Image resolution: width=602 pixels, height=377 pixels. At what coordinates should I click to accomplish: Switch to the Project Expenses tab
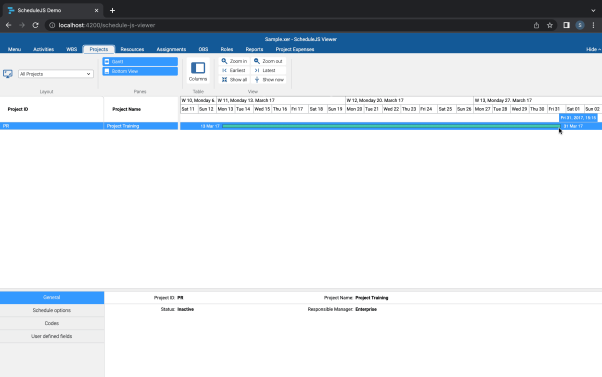[295, 49]
